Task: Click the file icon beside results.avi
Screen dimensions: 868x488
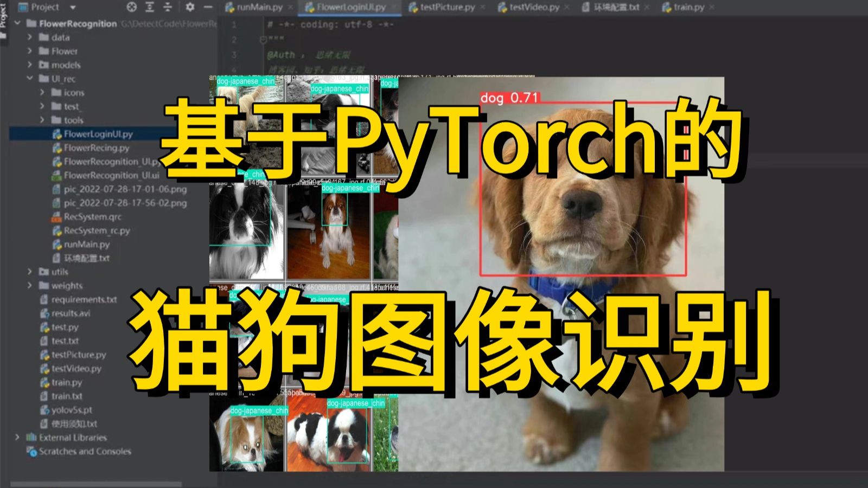Action: (x=44, y=313)
